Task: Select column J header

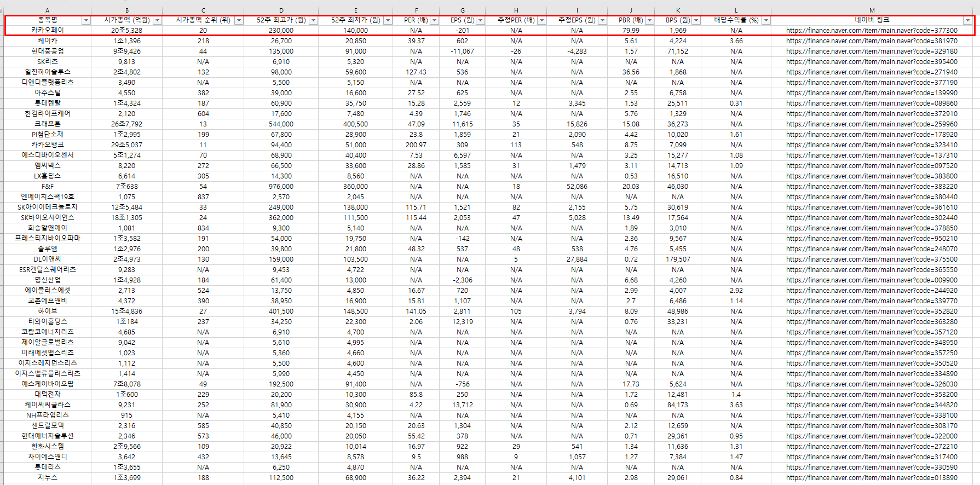Action: [x=631, y=10]
